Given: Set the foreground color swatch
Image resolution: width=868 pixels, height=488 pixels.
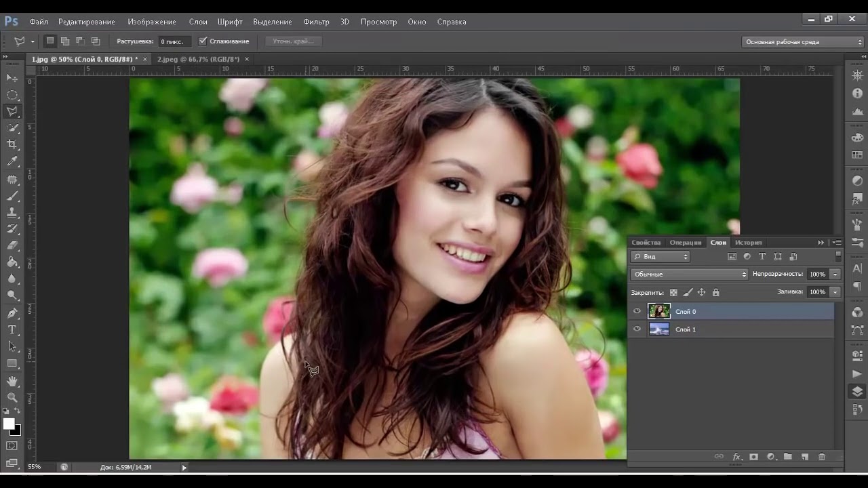Looking at the screenshot, I should pyautogui.click(x=9, y=424).
